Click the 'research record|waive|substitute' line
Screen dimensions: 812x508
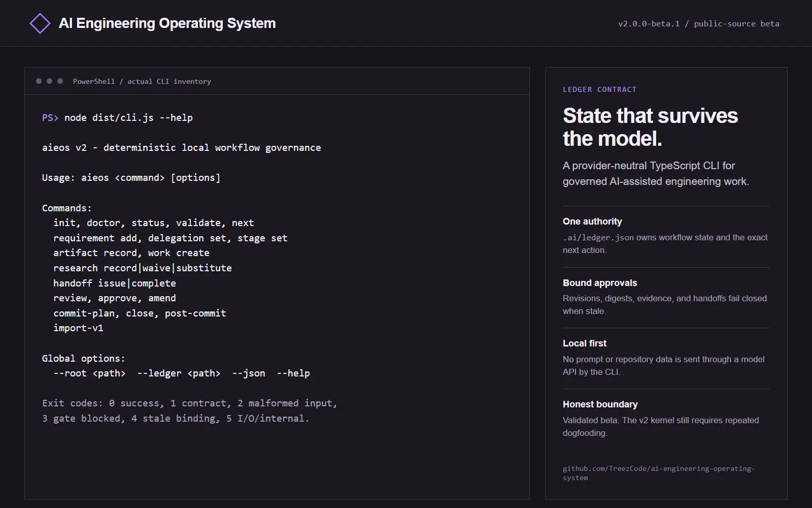pyautogui.click(x=142, y=268)
